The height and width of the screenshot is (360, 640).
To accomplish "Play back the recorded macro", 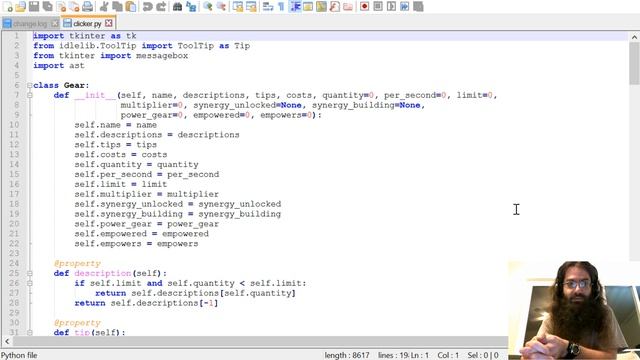I will click(391, 6).
